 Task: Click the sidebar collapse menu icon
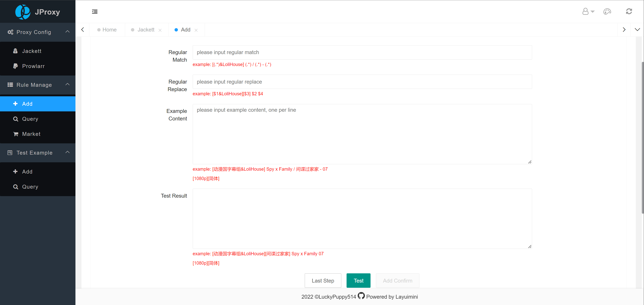point(95,12)
